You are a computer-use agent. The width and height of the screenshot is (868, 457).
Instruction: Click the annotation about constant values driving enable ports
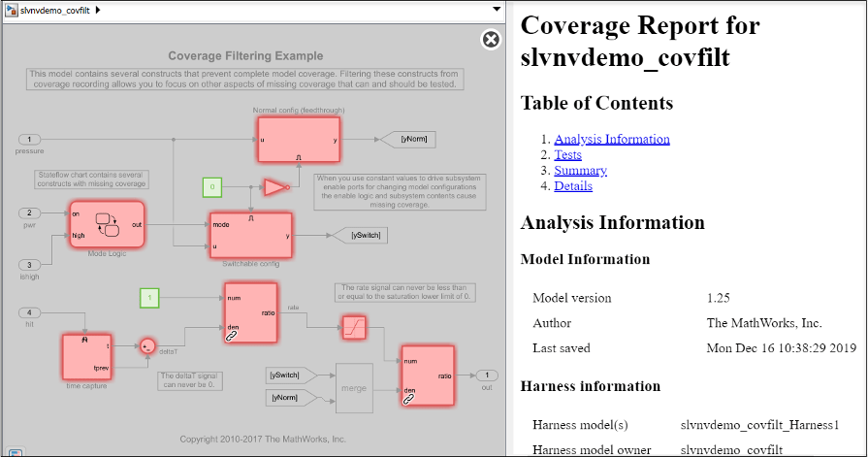point(400,192)
